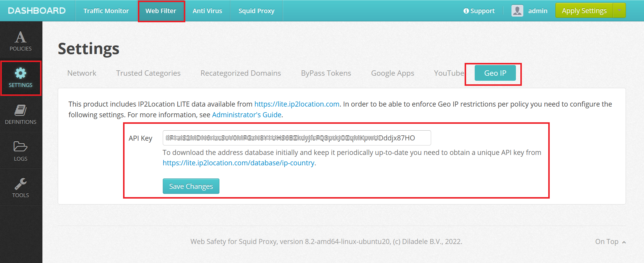Click the Settings gear icon in sidebar

click(x=20, y=73)
